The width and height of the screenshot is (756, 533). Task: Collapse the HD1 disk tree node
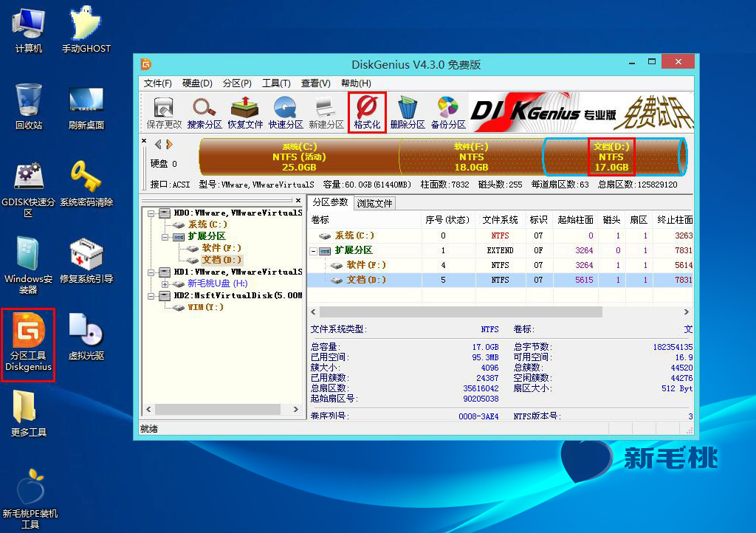[151, 272]
